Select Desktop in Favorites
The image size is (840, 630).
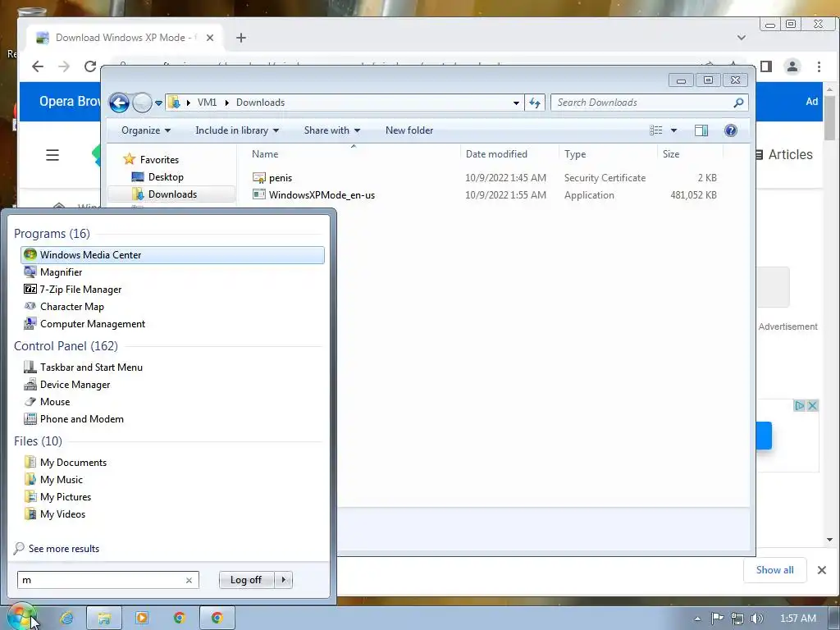click(166, 177)
